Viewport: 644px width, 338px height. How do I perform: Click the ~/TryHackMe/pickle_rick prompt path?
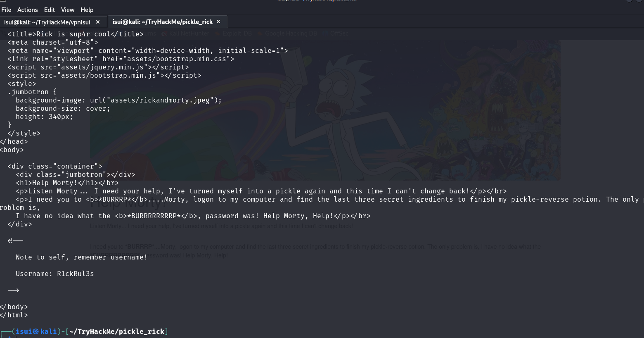117,331
